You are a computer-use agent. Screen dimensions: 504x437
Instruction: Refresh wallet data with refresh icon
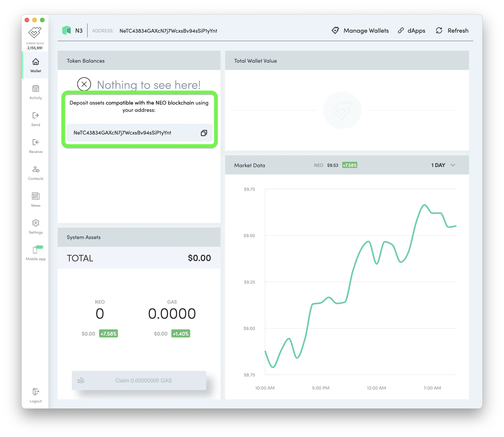[x=439, y=31]
